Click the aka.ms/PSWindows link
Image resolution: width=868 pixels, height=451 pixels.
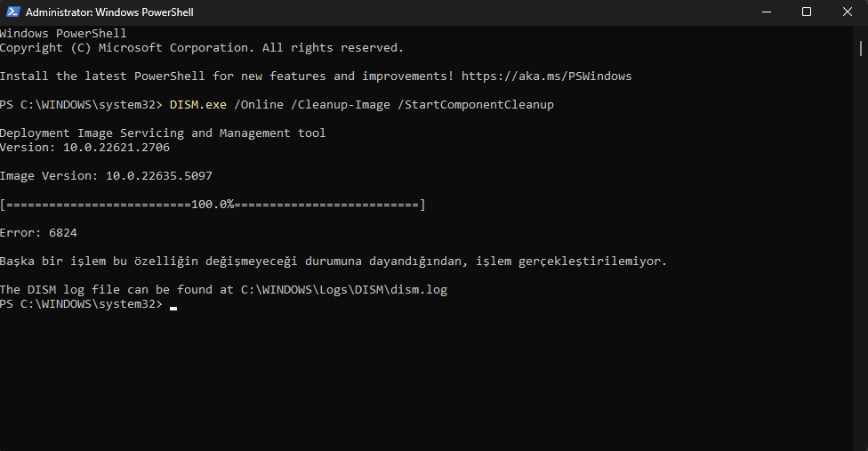pos(547,77)
